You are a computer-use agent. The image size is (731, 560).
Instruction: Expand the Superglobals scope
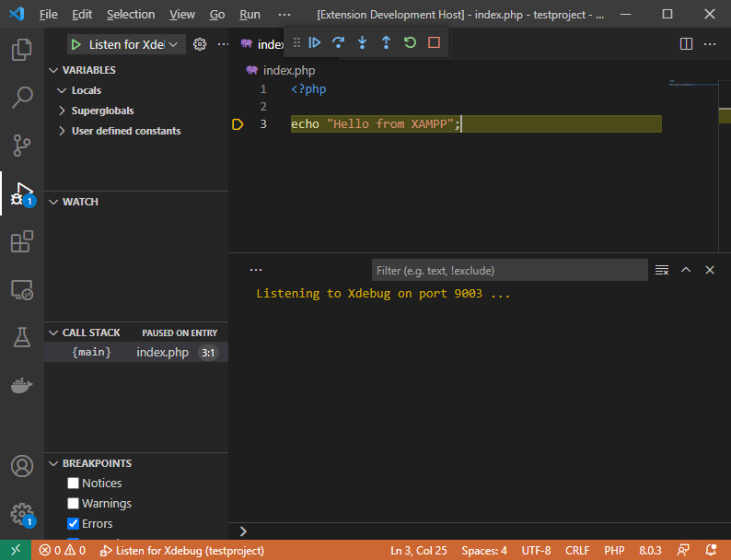[x=62, y=111]
